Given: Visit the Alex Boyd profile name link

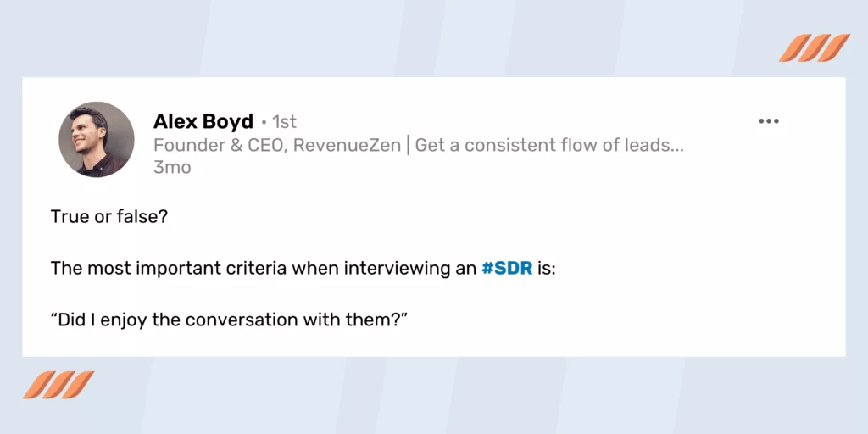Looking at the screenshot, I should tap(203, 121).
